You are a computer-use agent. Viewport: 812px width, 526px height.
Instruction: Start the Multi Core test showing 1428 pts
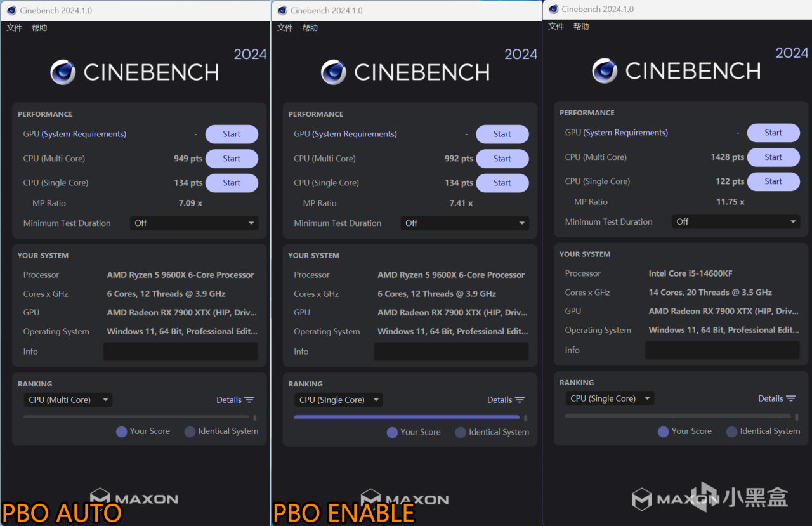click(773, 157)
